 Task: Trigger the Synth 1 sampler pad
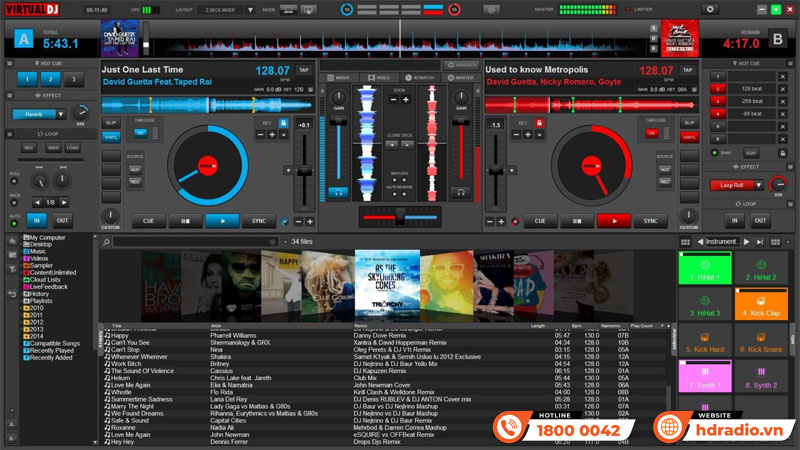(705, 377)
